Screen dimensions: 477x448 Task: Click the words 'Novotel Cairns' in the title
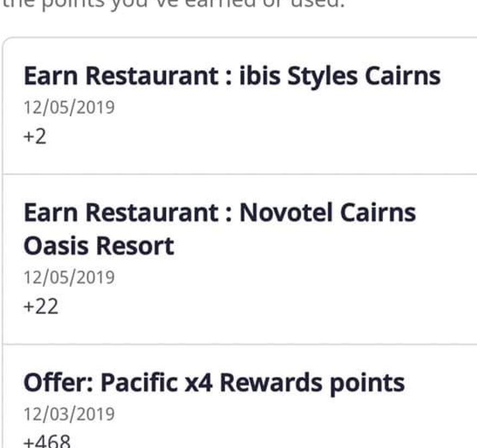(327, 212)
